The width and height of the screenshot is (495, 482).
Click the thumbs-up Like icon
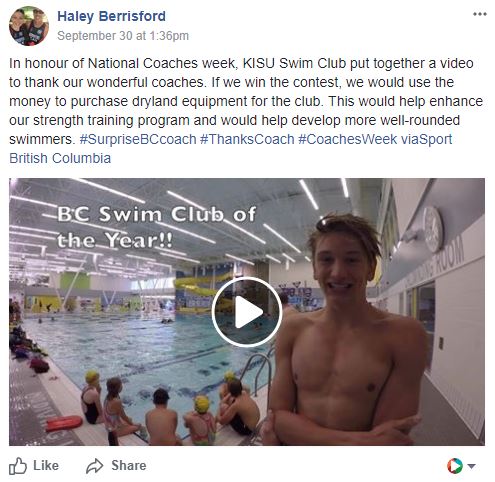tap(18, 466)
